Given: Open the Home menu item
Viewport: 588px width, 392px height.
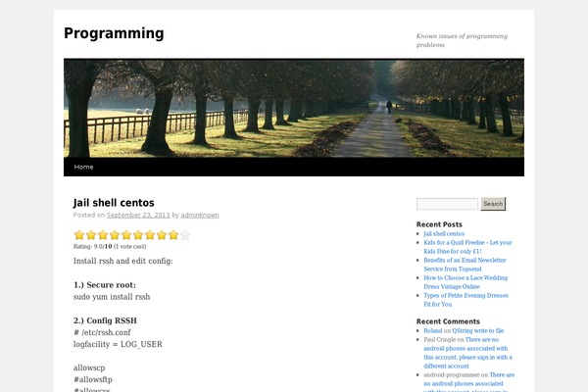Looking at the screenshot, I should pyautogui.click(x=83, y=167).
